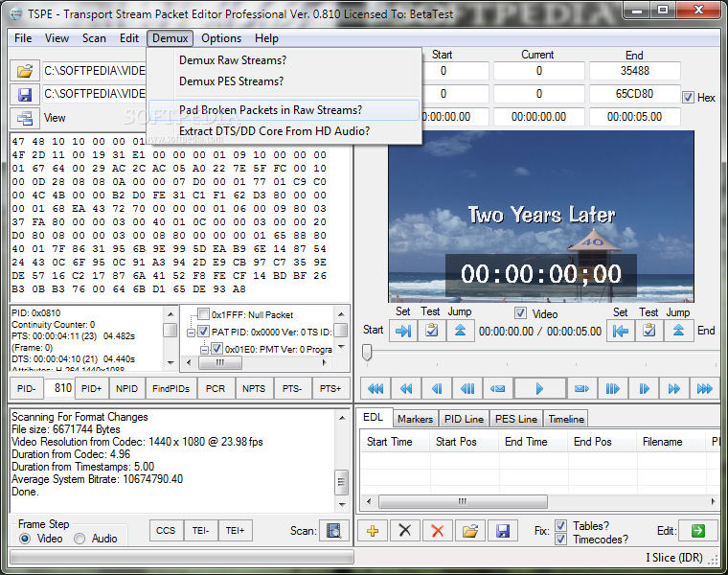728x575 pixels.
Task: Switch to the PES Line tab
Action: point(515,419)
